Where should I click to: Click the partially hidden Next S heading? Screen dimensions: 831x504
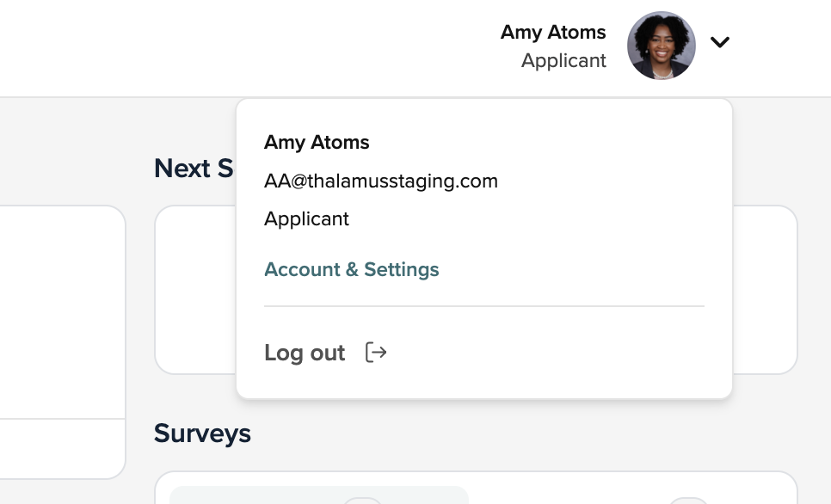194,168
